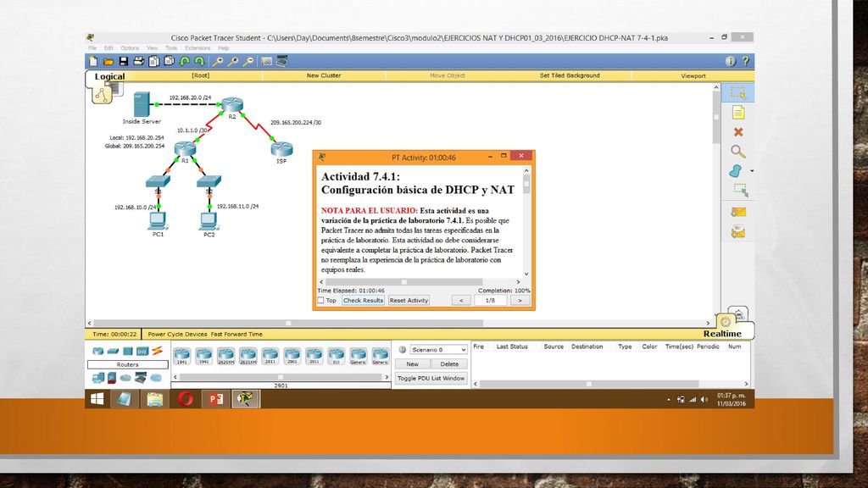
Task: Open a file with the folder icon
Action: click(x=108, y=61)
